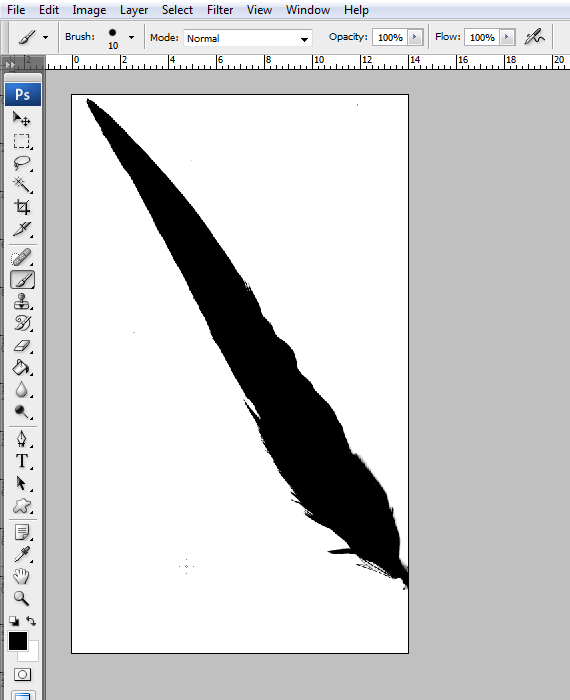Select the Clone Stamp tool
The image size is (570, 700).
[21, 301]
